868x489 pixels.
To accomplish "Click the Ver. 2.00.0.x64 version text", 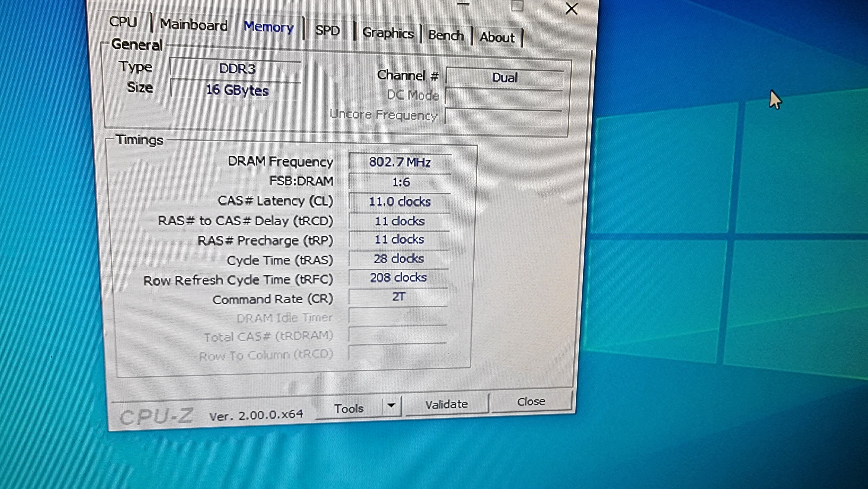I will tap(256, 415).
